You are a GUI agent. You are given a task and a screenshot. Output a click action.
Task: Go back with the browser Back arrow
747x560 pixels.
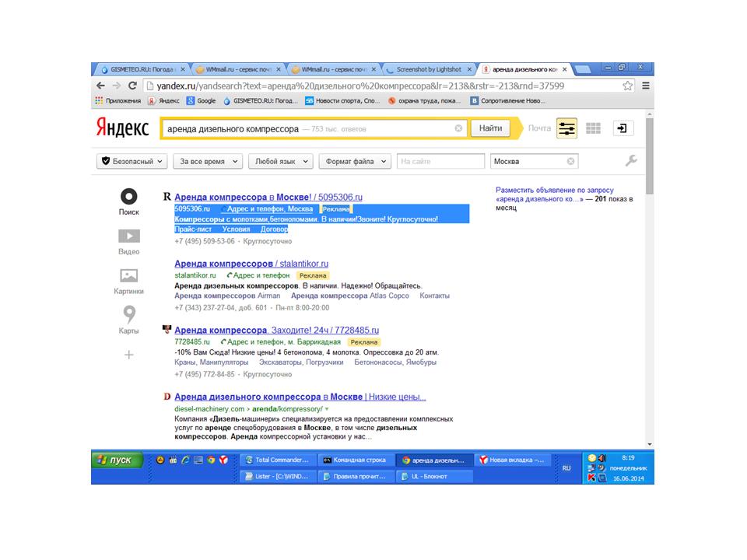coord(100,86)
